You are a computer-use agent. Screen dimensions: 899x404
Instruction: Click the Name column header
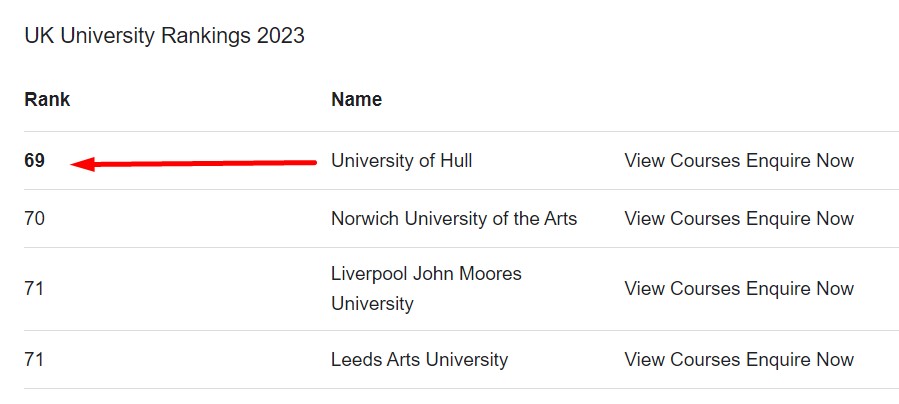point(356,100)
